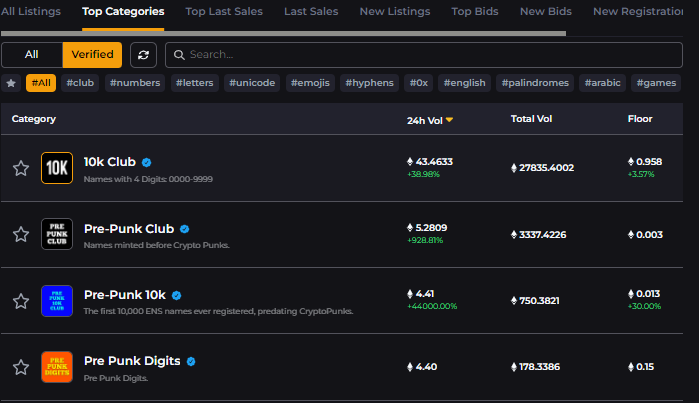The height and width of the screenshot is (403, 699).
Task: Favorite the Pre Punk Digits star
Action: (21, 367)
